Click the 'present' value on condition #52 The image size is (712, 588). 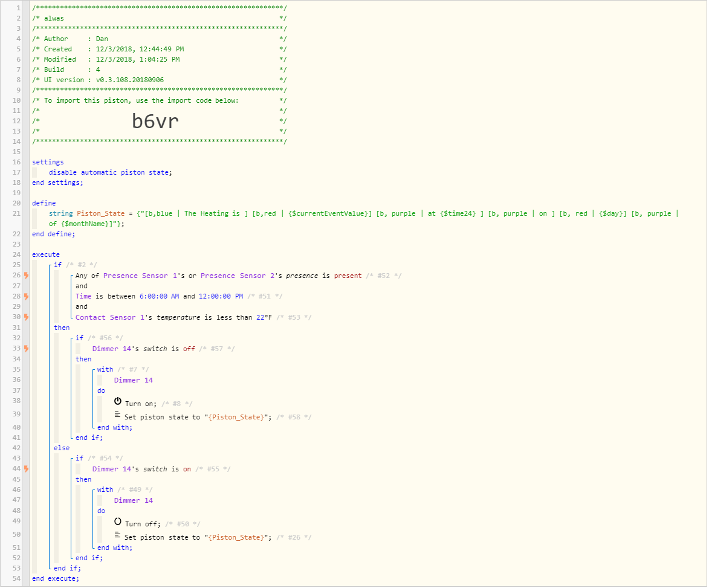pyautogui.click(x=348, y=276)
